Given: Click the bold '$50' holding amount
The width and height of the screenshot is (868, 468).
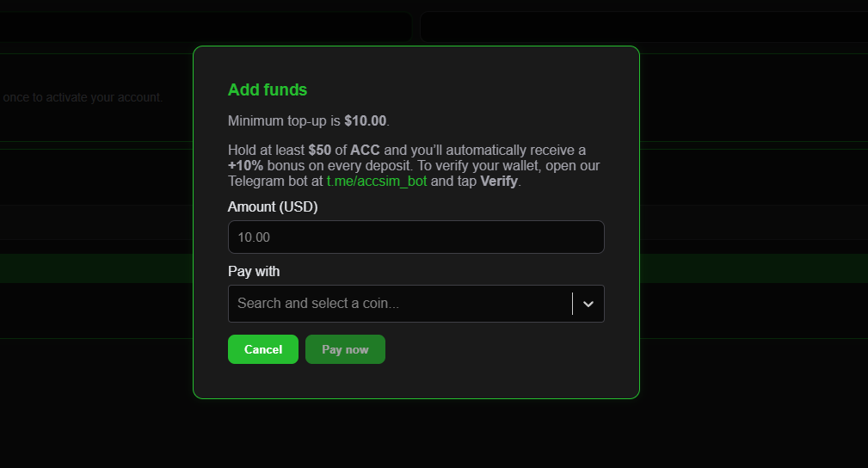Looking at the screenshot, I should click(319, 150).
